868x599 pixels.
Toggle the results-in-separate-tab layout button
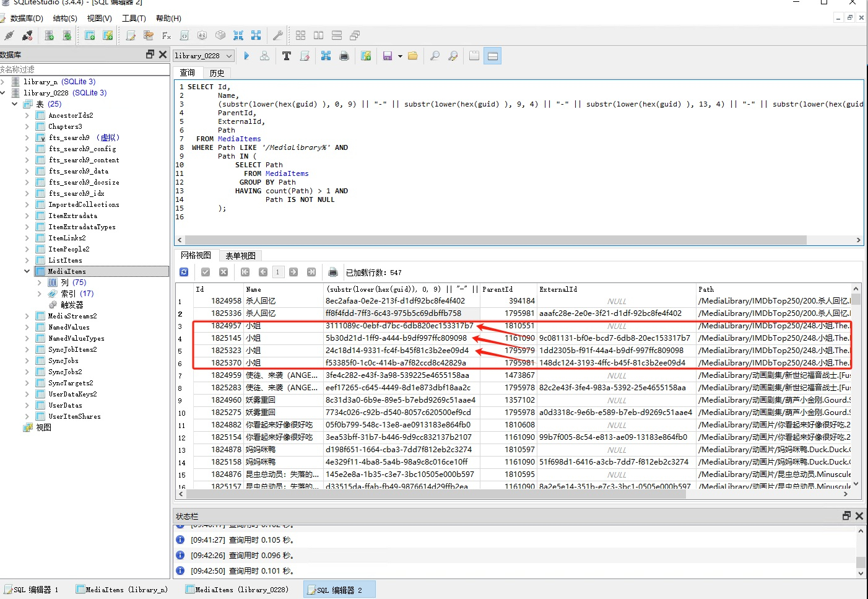[474, 56]
